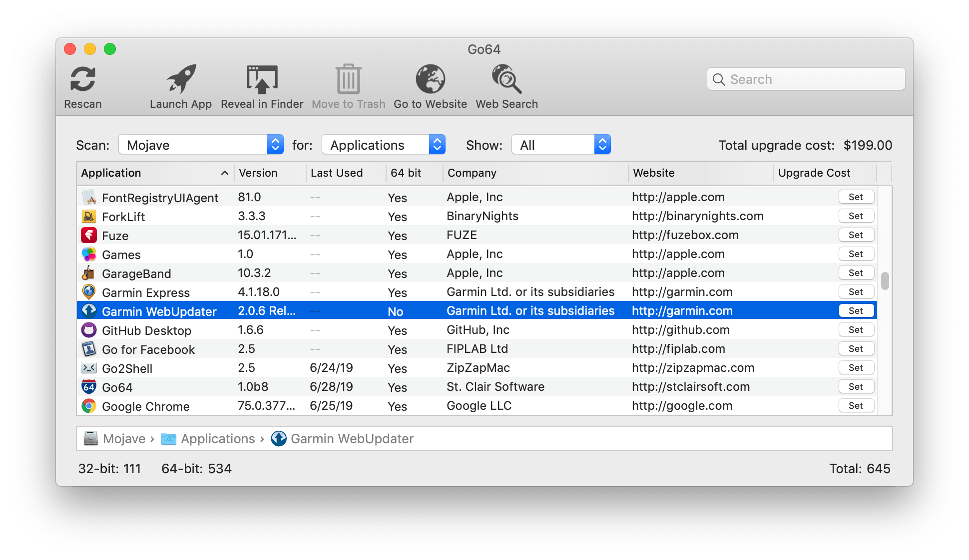This screenshot has width=969, height=560.
Task: Click the Google Chrome app icon
Action: coord(89,406)
